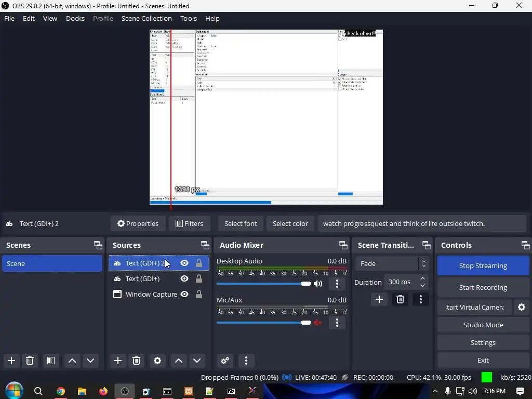Open Chrome from the taskbar
Viewport: 532px width, 399px height.
[x=61, y=391]
